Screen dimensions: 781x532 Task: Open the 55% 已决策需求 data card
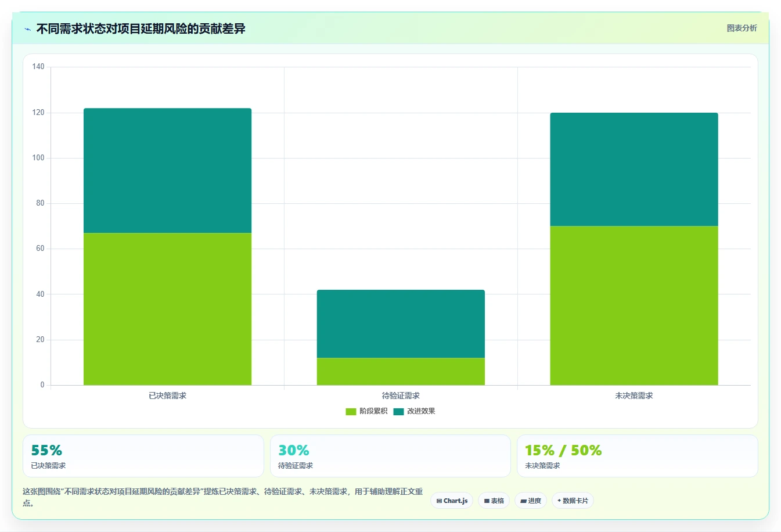(x=143, y=456)
